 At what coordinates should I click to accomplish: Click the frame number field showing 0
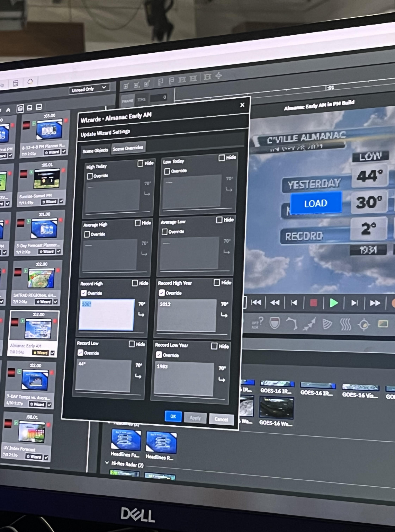[x=159, y=98]
